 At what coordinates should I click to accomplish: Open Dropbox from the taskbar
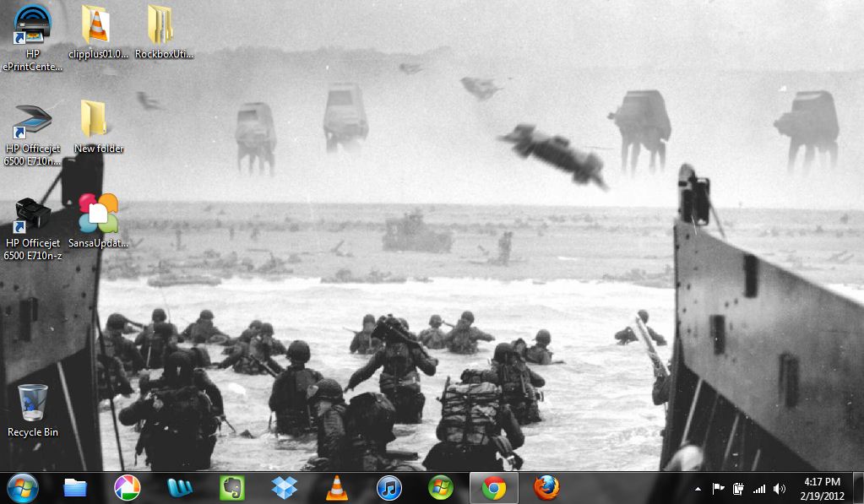pyautogui.click(x=284, y=488)
